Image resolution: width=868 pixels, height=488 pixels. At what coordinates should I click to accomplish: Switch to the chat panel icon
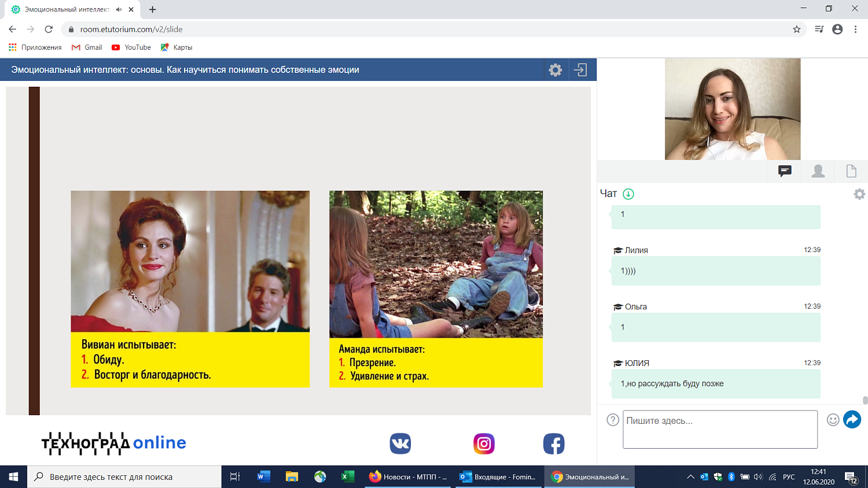(x=785, y=171)
